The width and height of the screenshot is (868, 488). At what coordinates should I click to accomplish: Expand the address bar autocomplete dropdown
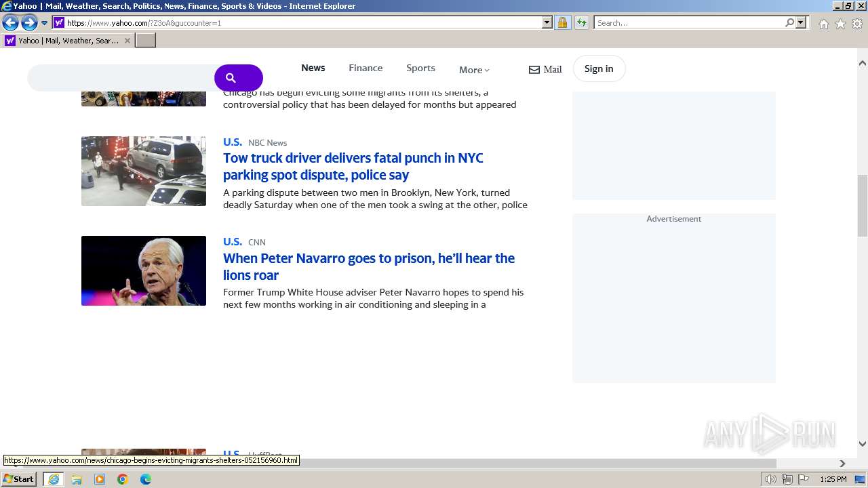click(x=547, y=22)
